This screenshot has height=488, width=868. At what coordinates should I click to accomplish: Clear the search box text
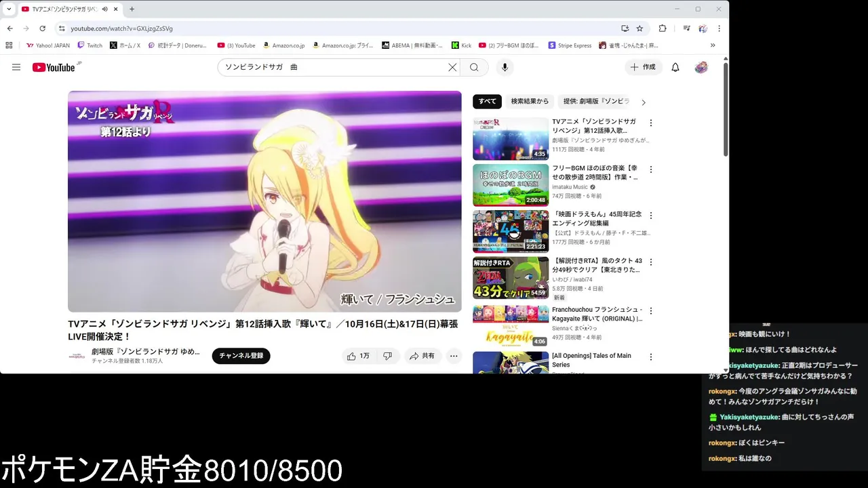452,67
